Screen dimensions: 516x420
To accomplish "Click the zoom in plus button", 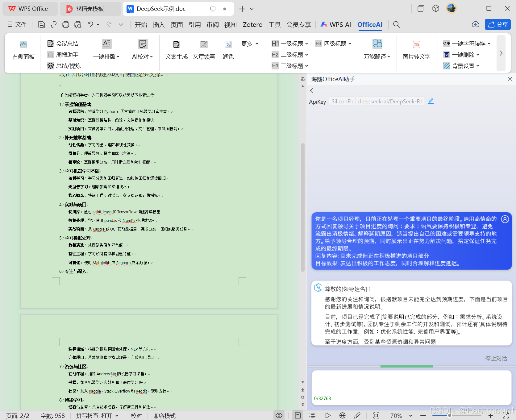I will (x=491, y=416).
